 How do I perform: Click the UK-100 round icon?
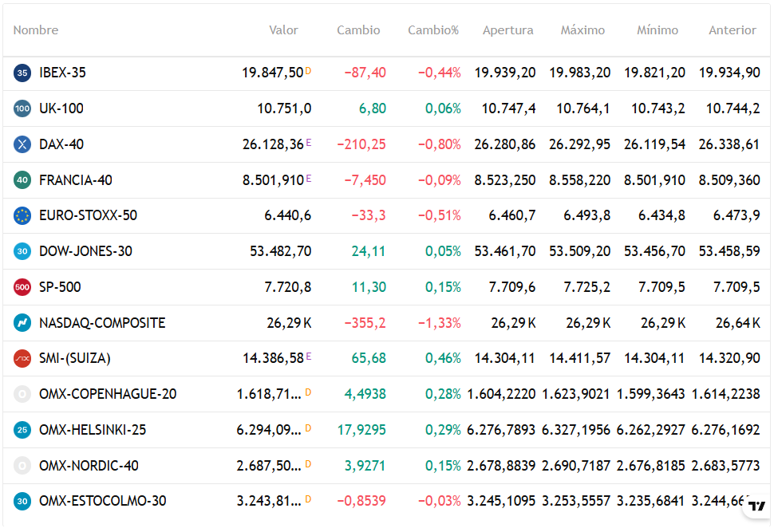click(22, 108)
